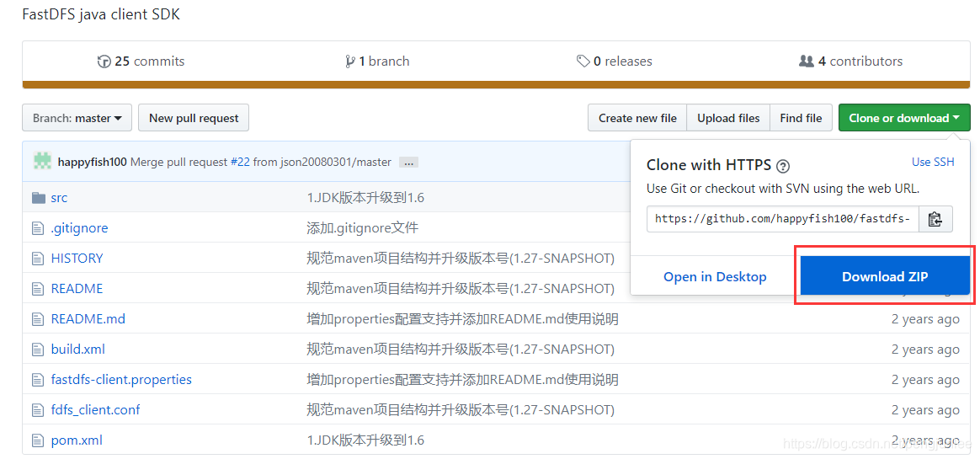Image resolution: width=980 pixels, height=459 pixels.
Task: Switch to Use SSH link
Action: 933,162
